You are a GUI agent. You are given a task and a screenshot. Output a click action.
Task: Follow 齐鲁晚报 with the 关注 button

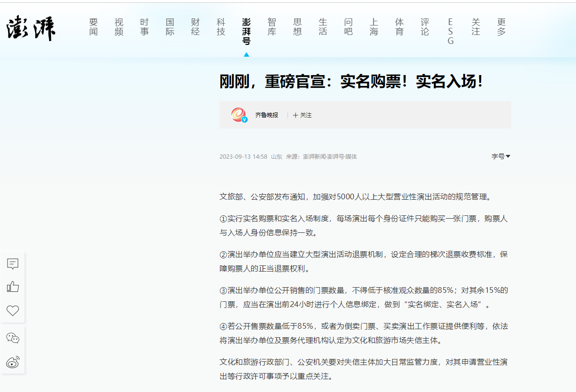tap(302, 115)
